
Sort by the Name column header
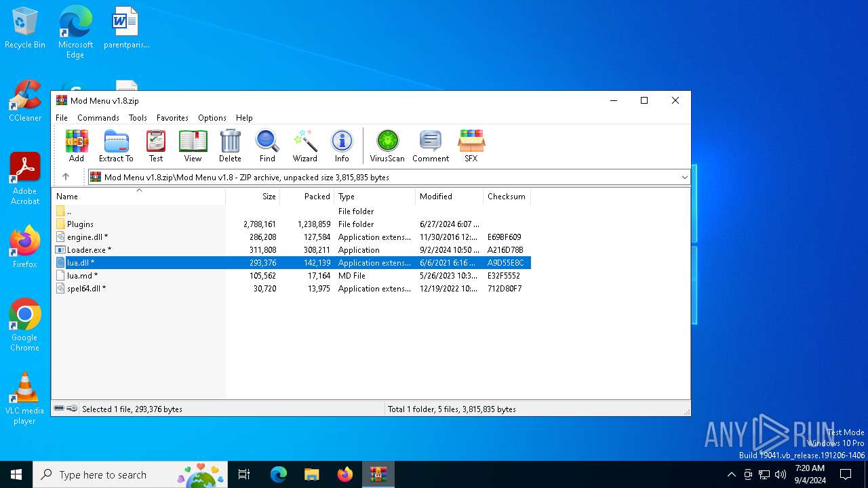pos(139,197)
